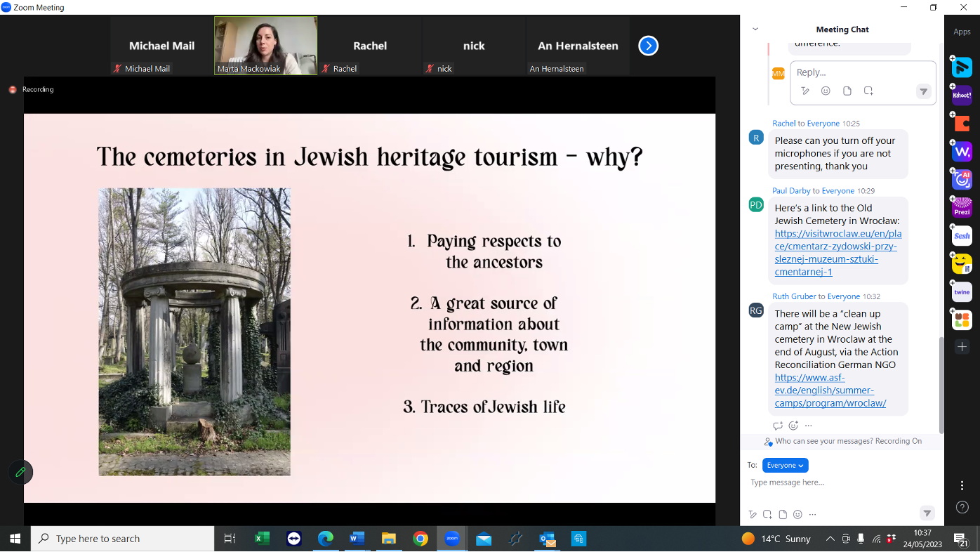Click the link icon toggle on the slide edge
The width and height of the screenshot is (980, 552).
coord(21,473)
